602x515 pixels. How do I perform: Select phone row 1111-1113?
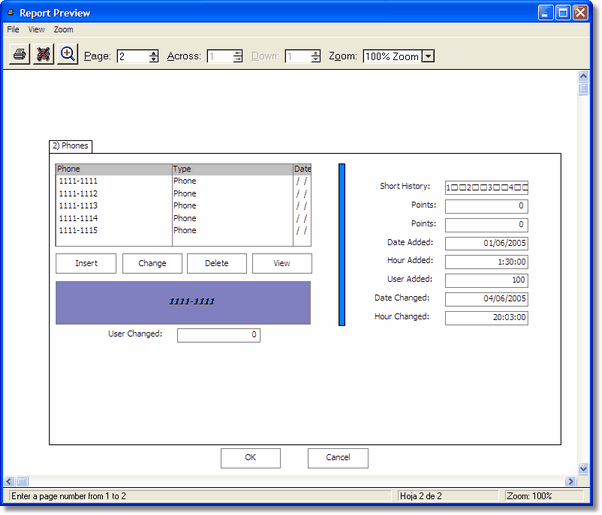point(183,205)
